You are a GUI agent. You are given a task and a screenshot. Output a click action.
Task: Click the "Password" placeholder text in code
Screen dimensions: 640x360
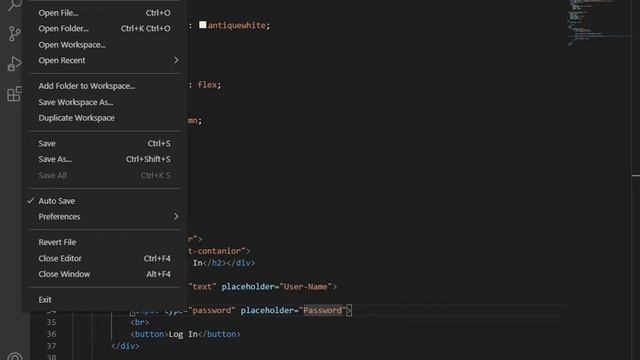coord(322,310)
